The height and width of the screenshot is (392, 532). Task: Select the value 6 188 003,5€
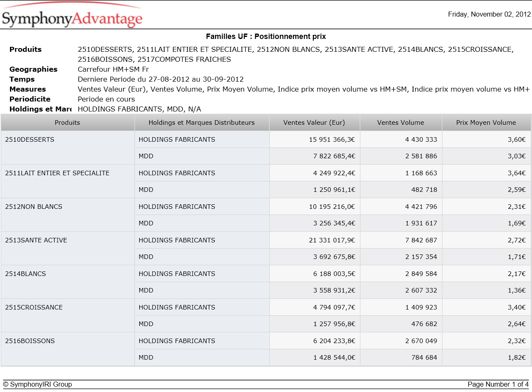click(x=334, y=274)
